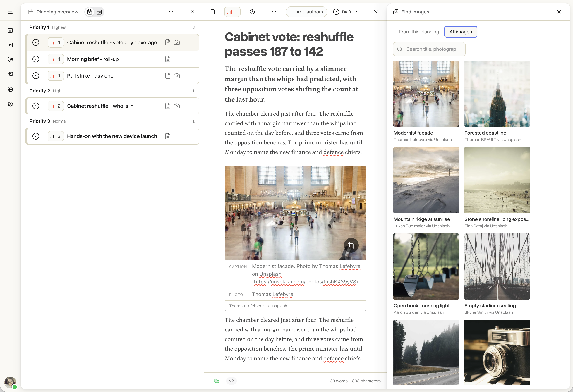Open the calendar icon in the left sidebar
Viewport: 573px width, 392px height.
pyautogui.click(x=10, y=30)
